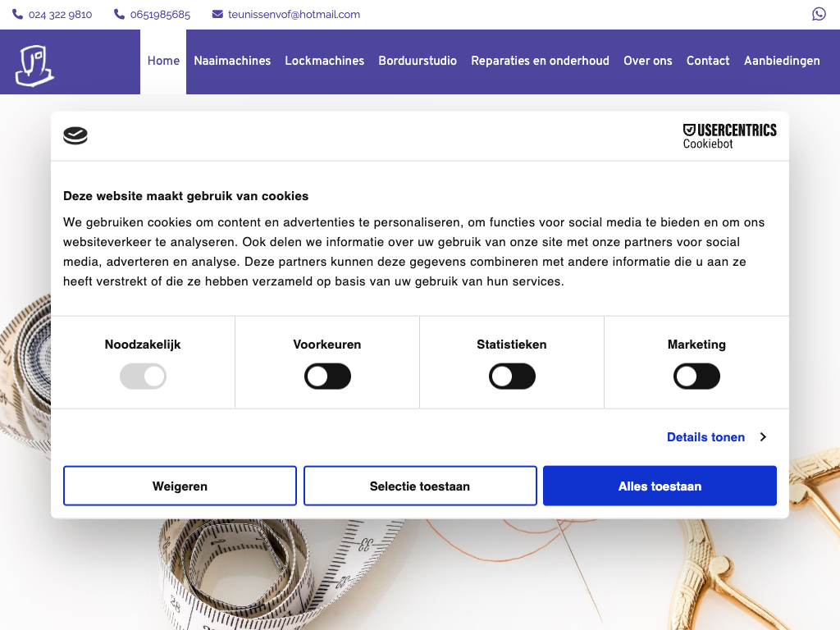Choose the Selectie toestaan button
Screen dimensions: 840x630
tap(420, 486)
